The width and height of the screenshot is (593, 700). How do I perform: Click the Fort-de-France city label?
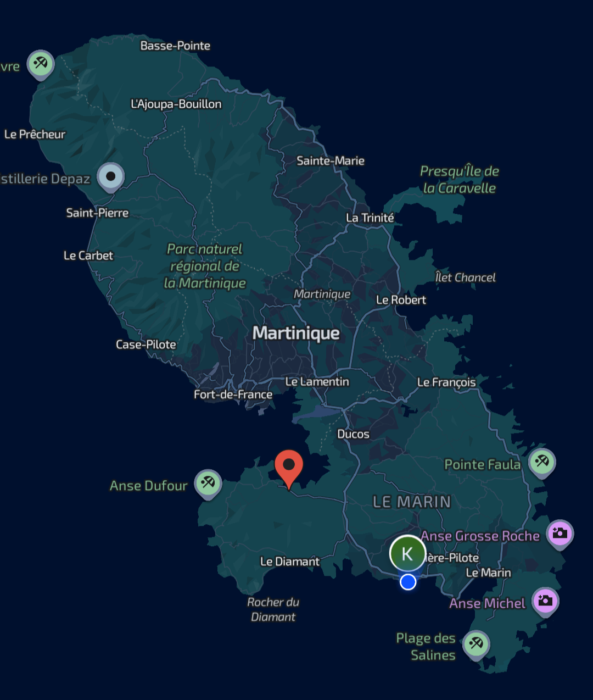pos(233,395)
